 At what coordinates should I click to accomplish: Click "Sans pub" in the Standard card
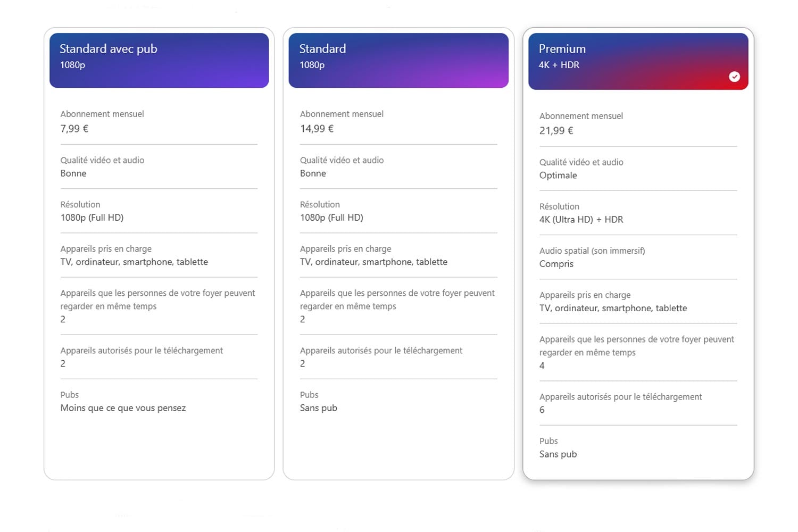tap(318, 408)
